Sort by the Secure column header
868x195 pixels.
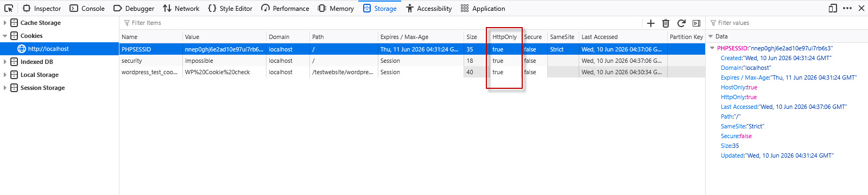[534, 37]
